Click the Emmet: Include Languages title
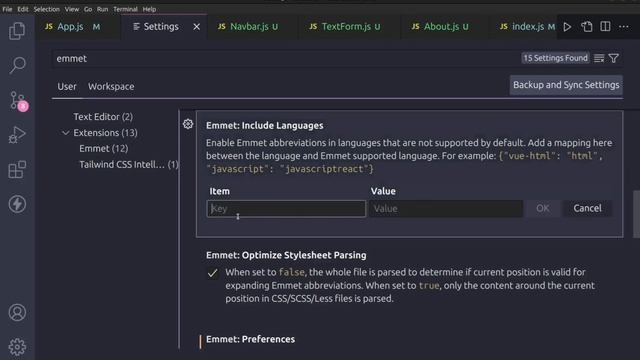Image resolution: width=640 pixels, height=360 pixels. (264, 125)
